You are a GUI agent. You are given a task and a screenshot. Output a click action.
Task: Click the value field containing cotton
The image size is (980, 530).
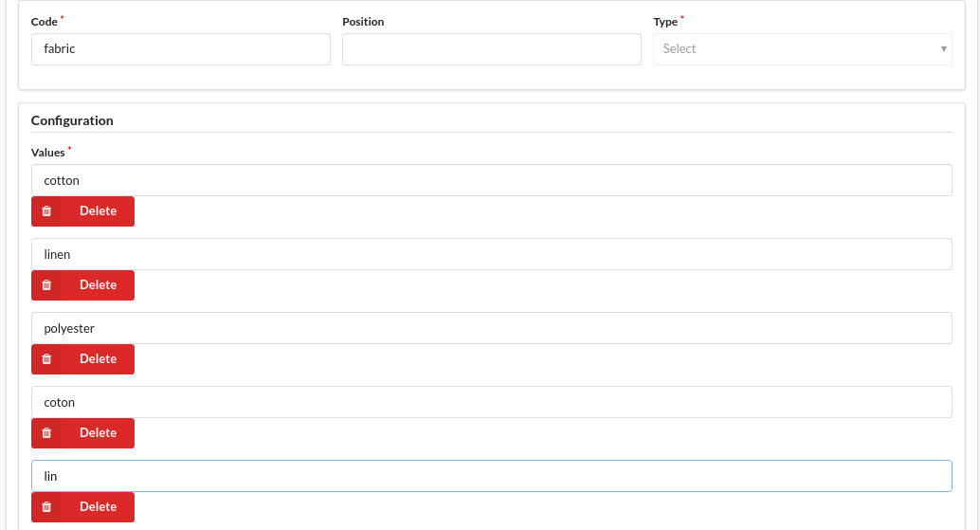491,180
